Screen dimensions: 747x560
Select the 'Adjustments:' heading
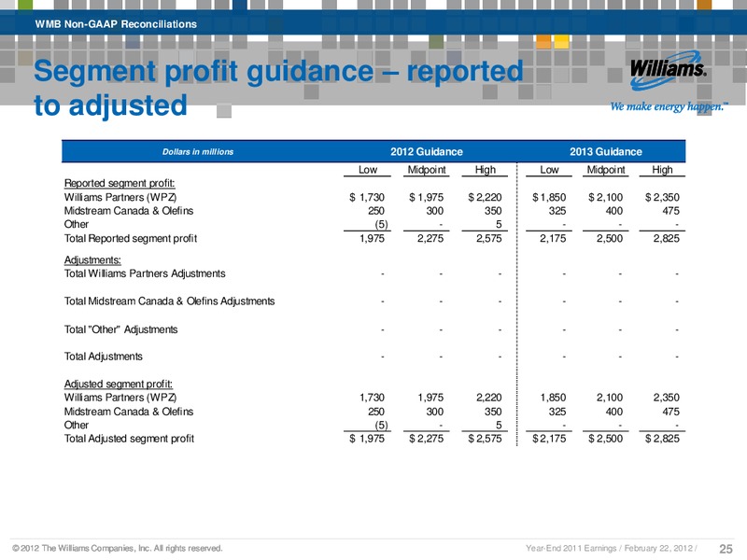[x=92, y=260]
